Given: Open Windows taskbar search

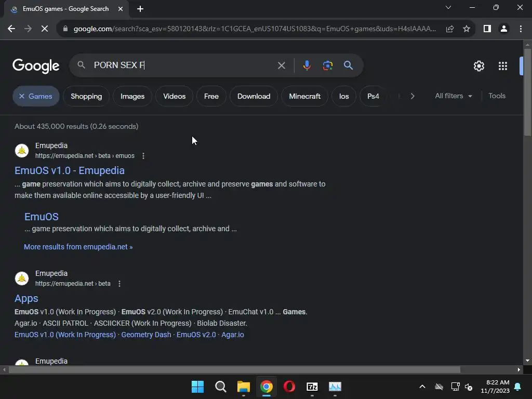Looking at the screenshot, I should click(x=220, y=387).
